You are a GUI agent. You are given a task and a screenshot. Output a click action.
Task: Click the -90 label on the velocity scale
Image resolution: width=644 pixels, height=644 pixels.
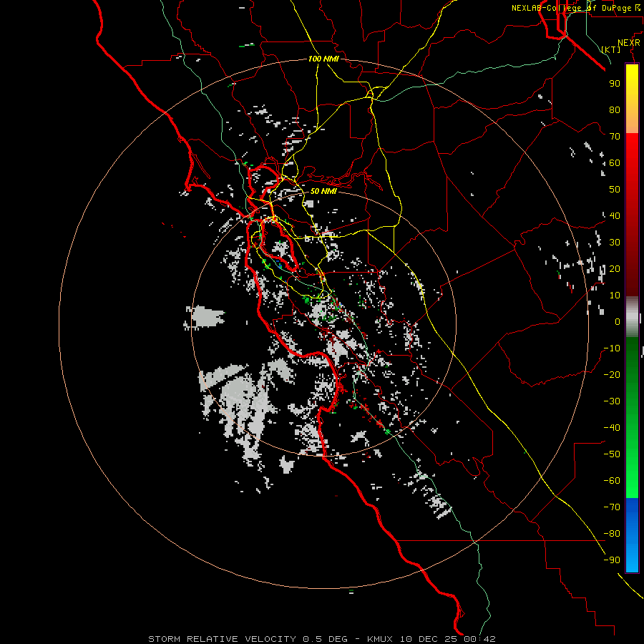[612, 560]
